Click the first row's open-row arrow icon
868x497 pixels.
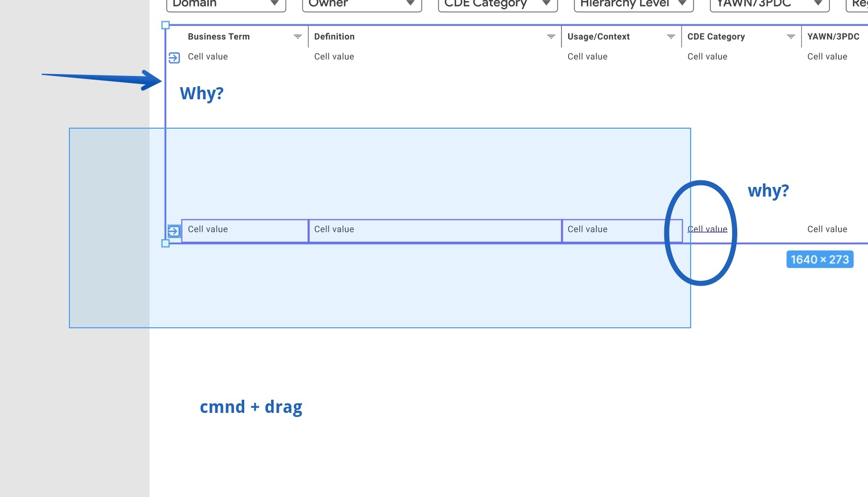pyautogui.click(x=174, y=58)
